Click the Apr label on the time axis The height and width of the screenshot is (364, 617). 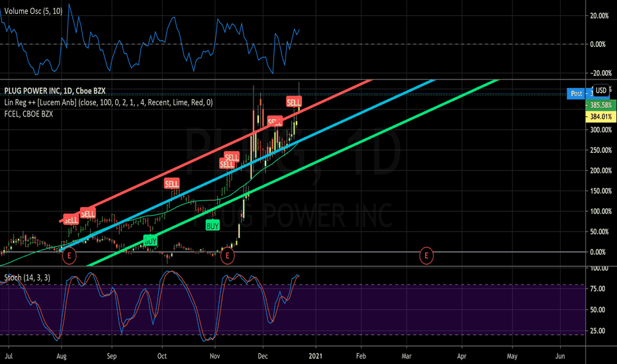[461, 356]
